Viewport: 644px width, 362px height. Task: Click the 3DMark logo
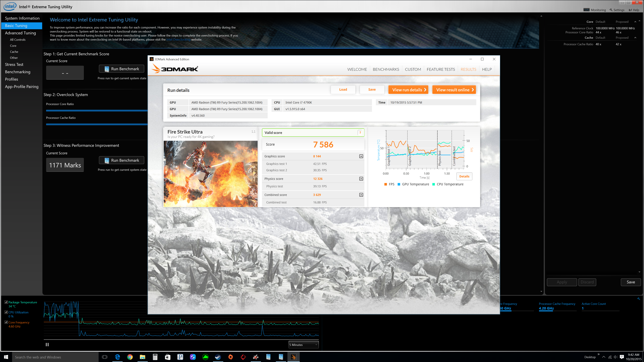175,69
